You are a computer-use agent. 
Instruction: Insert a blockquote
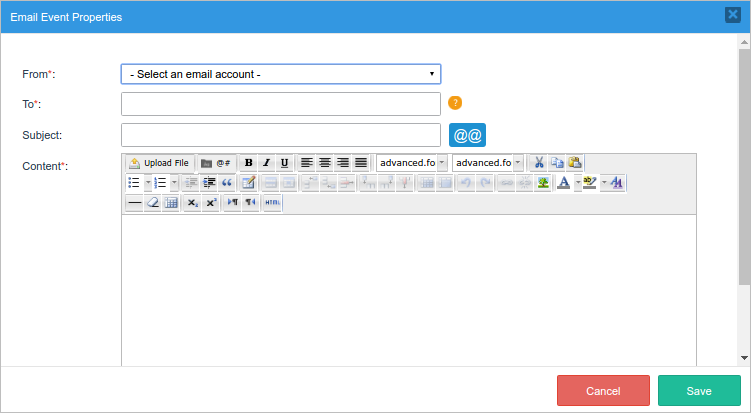click(x=227, y=183)
